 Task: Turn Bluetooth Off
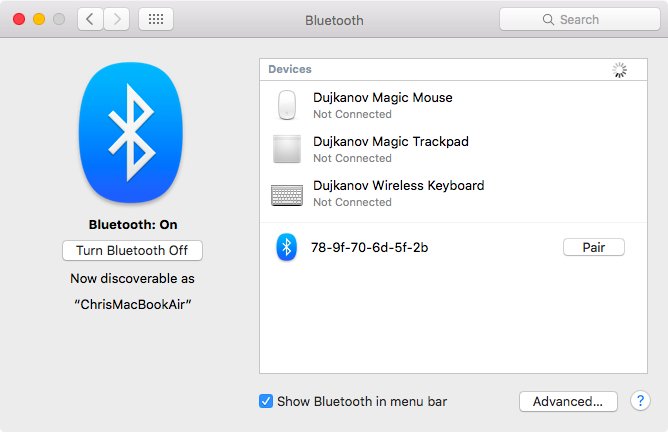click(x=132, y=251)
